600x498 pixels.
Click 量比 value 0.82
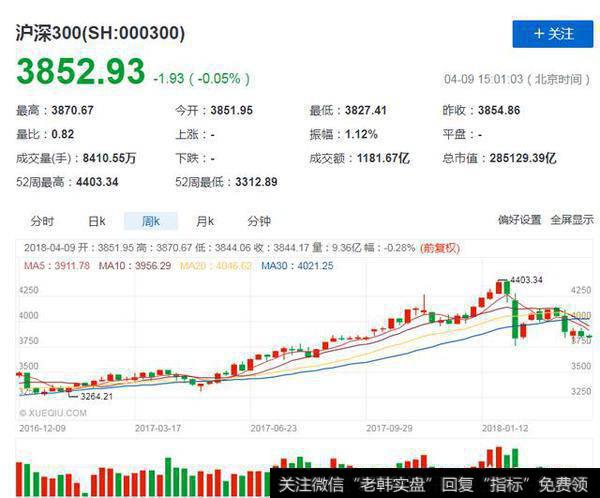[63, 134]
